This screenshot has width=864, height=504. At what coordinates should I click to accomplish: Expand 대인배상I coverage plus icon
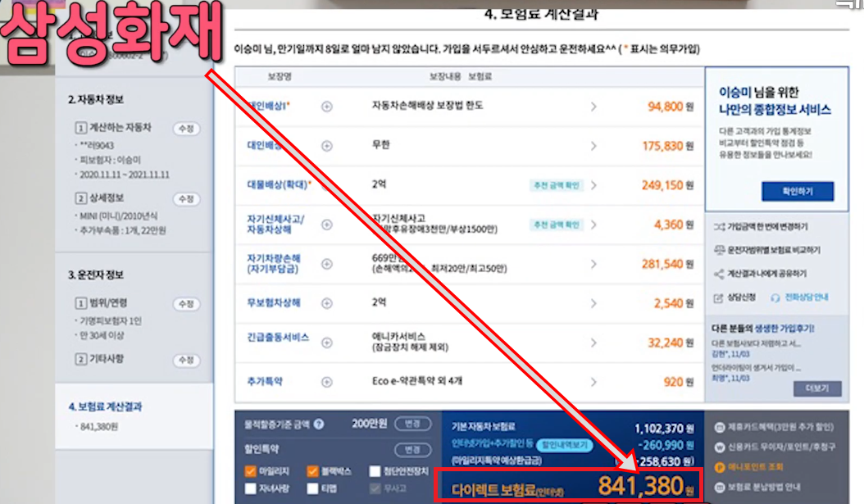tap(327, 107)
